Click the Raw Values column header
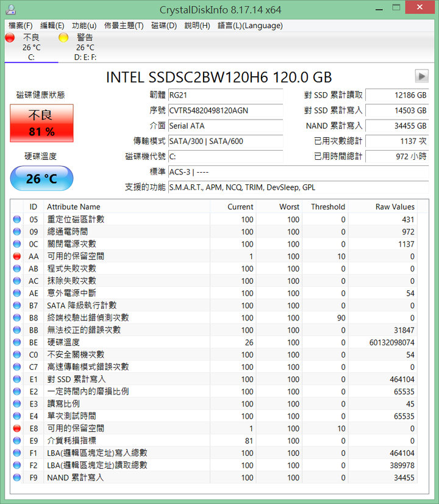439x504 pixels. click(x=383, y=207)
